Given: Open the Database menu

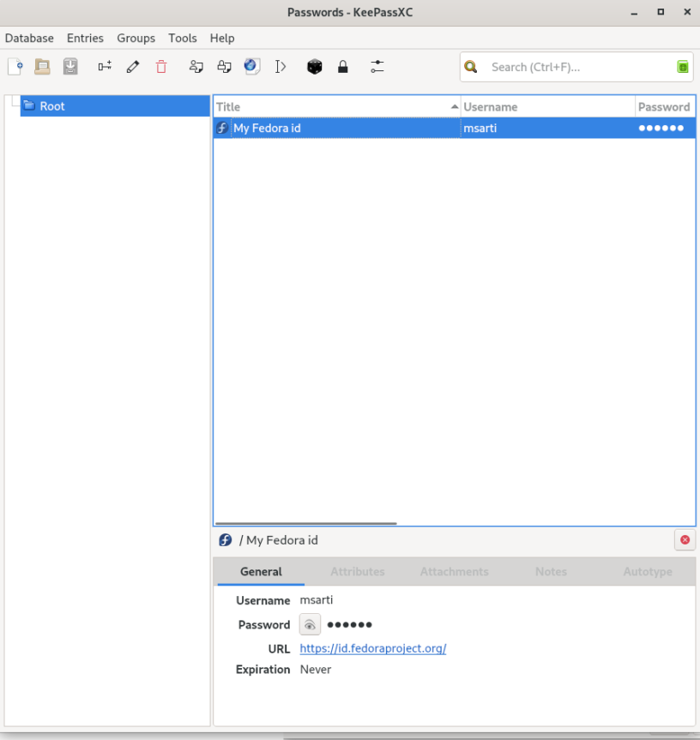Looking at the screenshot, I should [x=29, y=38].
